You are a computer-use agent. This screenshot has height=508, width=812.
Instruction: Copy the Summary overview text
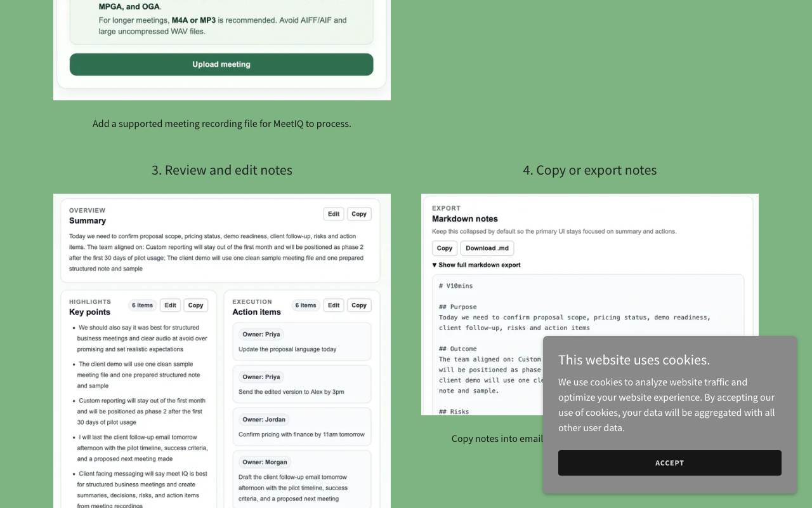pyautogui.click(x=359, y=214)
